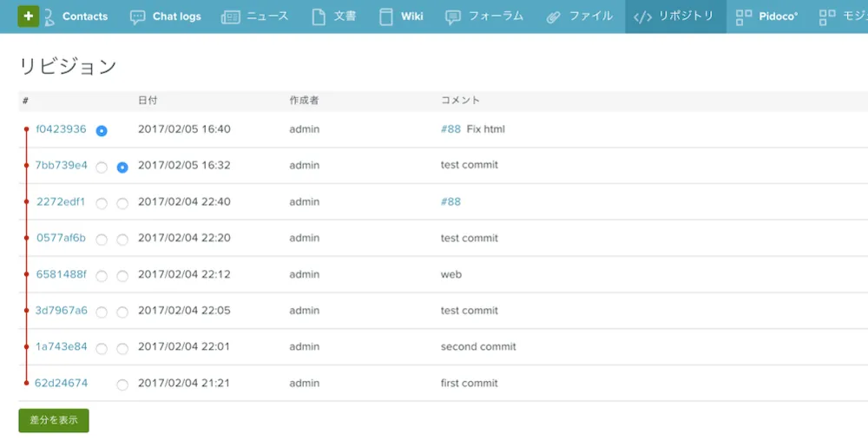Click the 文書 document icon

click(x=319, y=16)
